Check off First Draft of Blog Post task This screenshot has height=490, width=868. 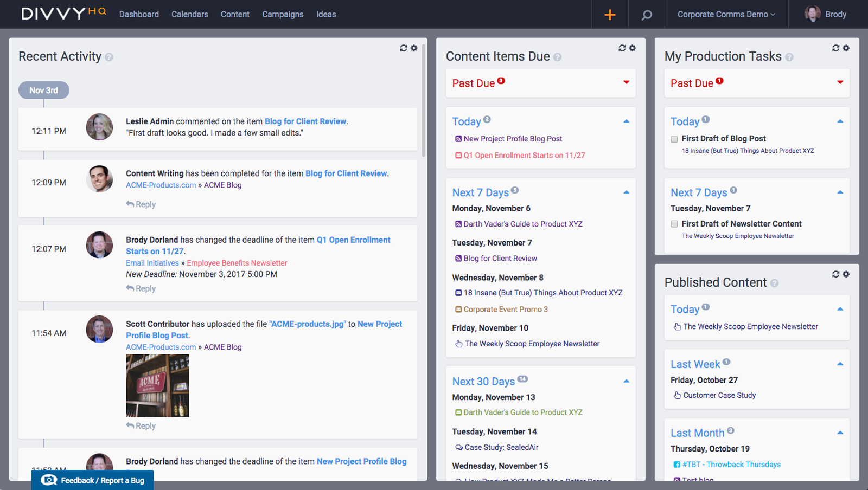pos(674,139)
